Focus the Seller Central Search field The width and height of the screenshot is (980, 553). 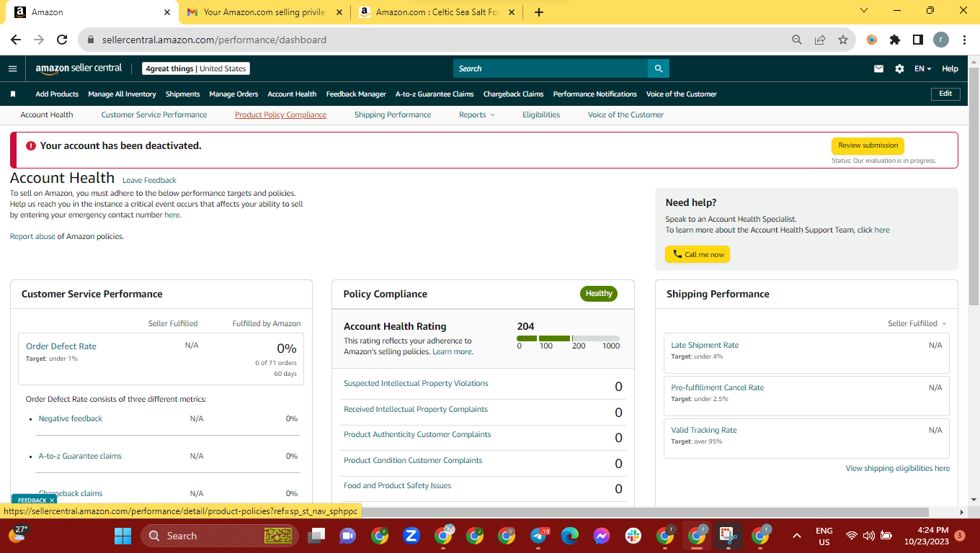[x=551, y=68]
